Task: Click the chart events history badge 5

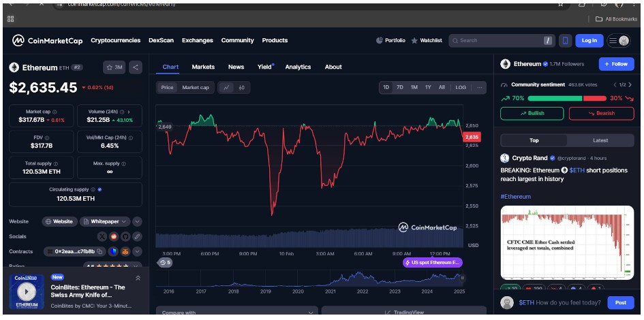Action: pos(165,263)
